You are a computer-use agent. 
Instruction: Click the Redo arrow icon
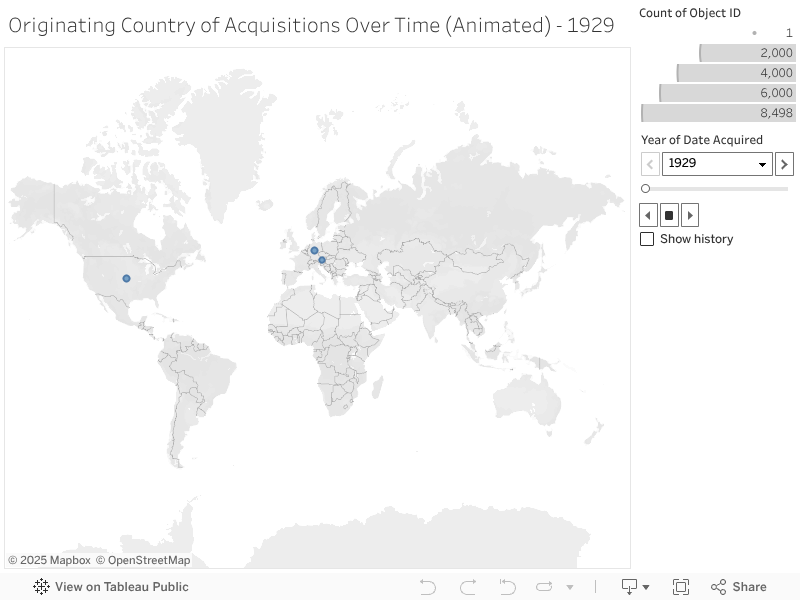(x=468, y=587)
